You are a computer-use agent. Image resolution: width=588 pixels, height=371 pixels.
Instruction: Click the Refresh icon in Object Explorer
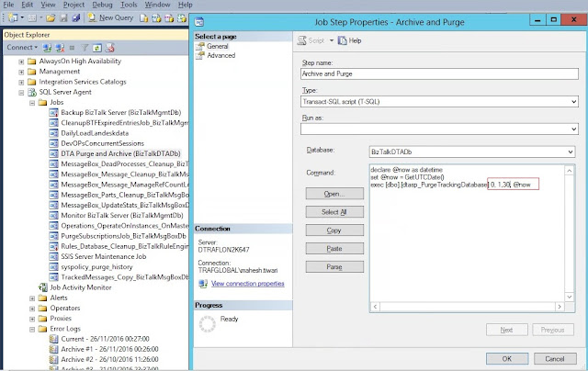pos(97,48)
